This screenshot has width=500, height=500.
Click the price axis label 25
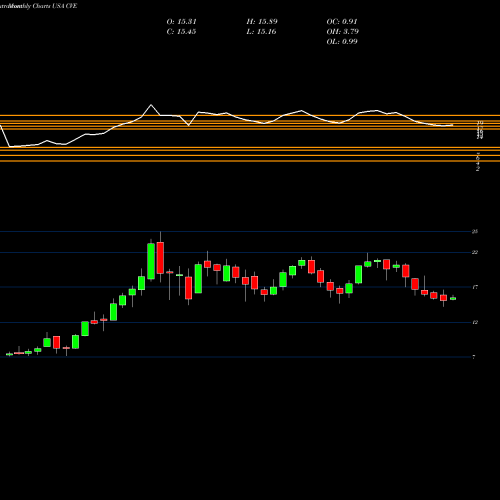click(x=475, y=231)
